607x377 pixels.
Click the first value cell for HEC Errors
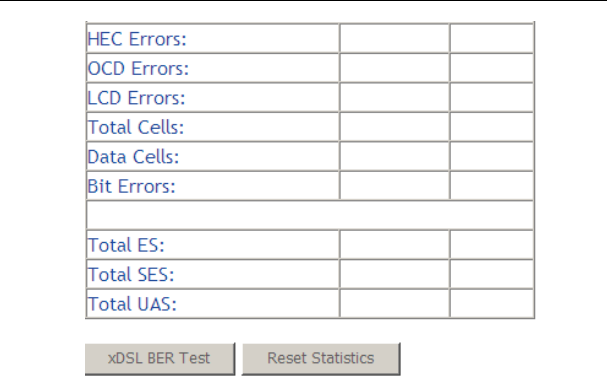[394, 38]
